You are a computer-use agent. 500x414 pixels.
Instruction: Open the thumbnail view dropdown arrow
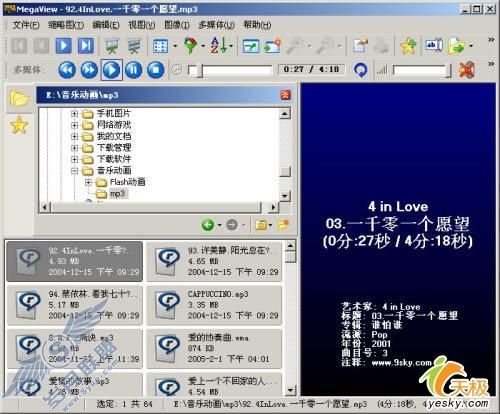pyautogui.click(x=175, y=46)
